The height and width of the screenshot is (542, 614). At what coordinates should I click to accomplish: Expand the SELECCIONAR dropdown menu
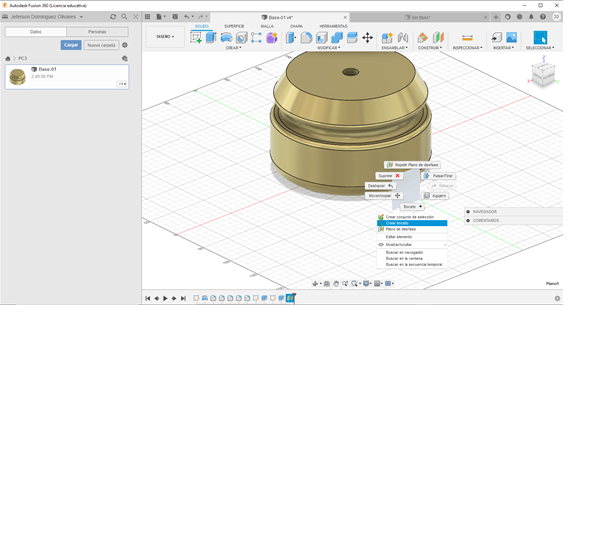(540, 48)
